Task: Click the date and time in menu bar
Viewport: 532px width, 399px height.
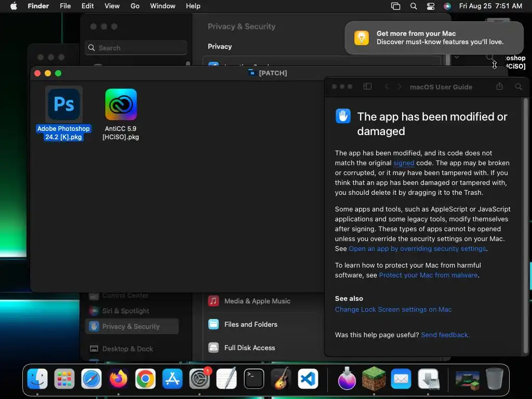Action: (490, 6)
